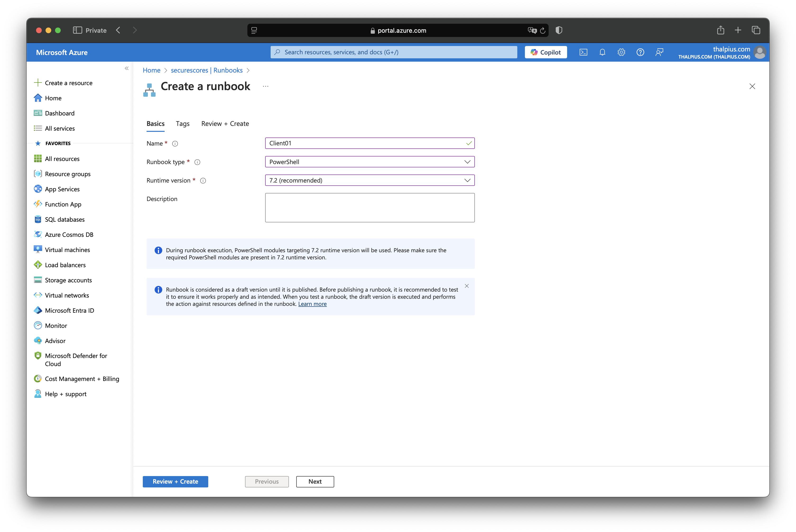796x532 pixels.
Task: Open Azure Cosmos DB from the sidebar
Action: 69,234
